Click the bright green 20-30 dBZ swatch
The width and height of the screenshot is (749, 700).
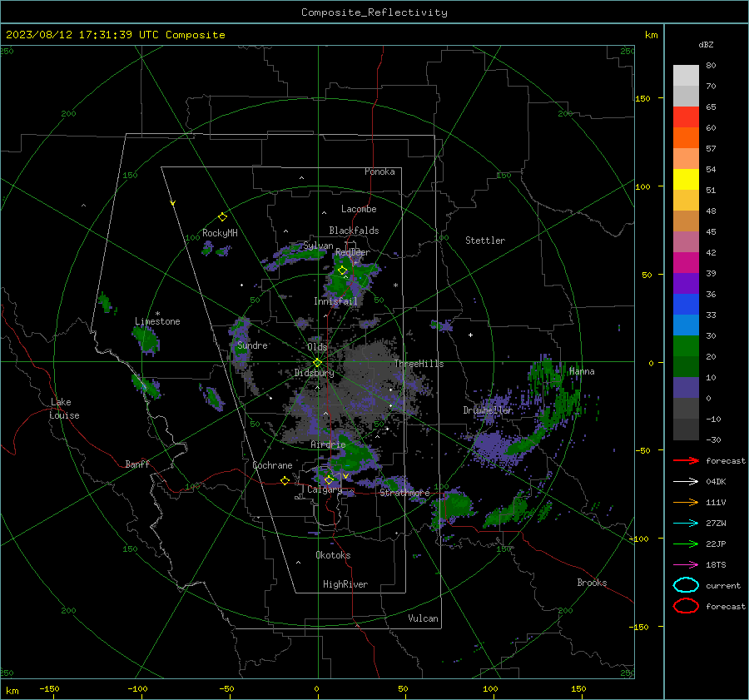(x=686, y=346)
